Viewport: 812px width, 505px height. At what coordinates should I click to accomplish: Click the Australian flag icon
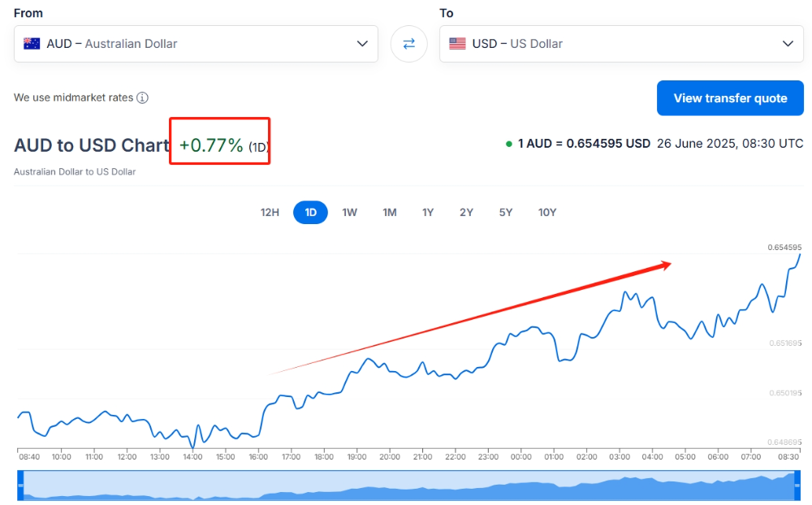coord(32,44)
